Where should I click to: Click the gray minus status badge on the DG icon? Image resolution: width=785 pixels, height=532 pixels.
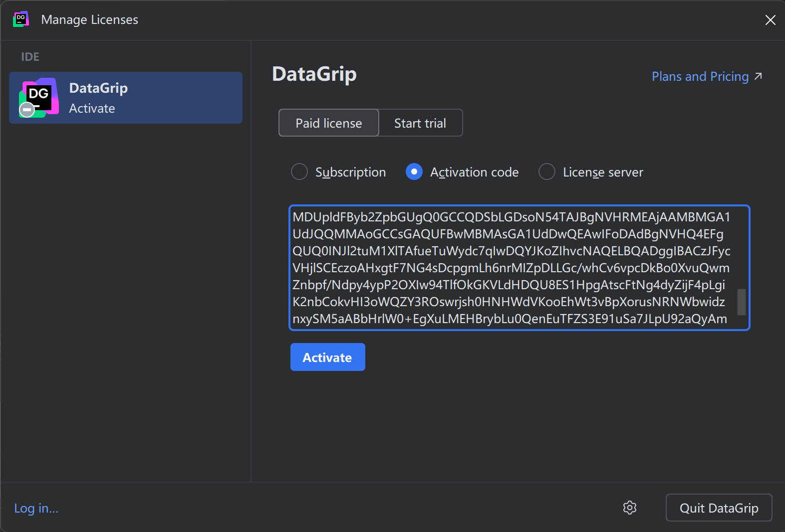[27, 110]
